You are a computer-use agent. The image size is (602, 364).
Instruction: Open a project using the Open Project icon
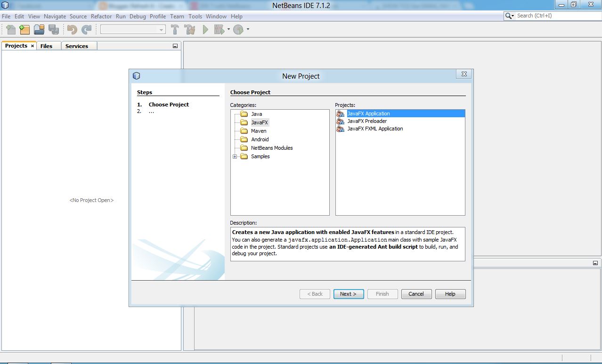39,29
